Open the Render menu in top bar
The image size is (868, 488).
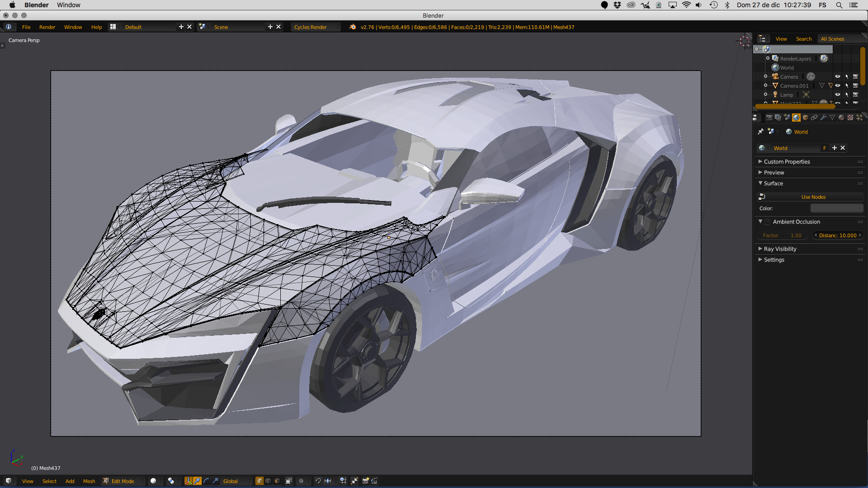pyautogui.click(x=47, y=27)
